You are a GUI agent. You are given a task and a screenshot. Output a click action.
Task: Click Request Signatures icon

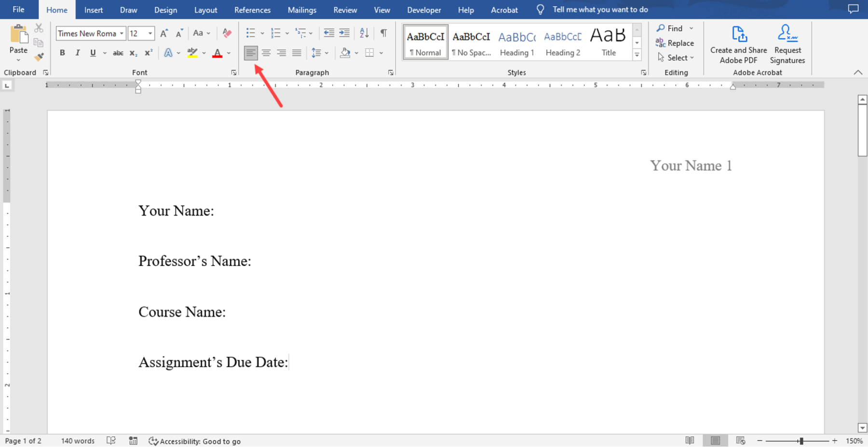pos(787,44)
